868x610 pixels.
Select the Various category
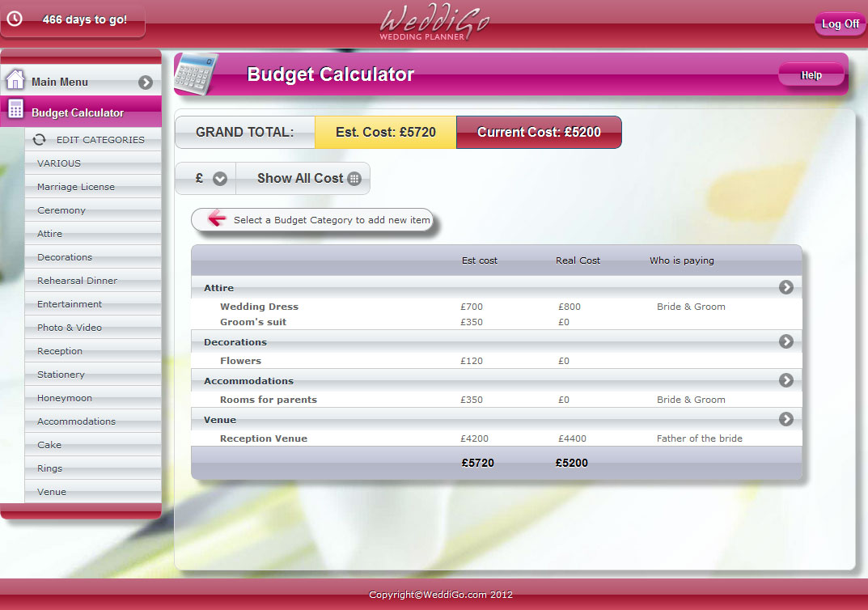coord(93,163)
